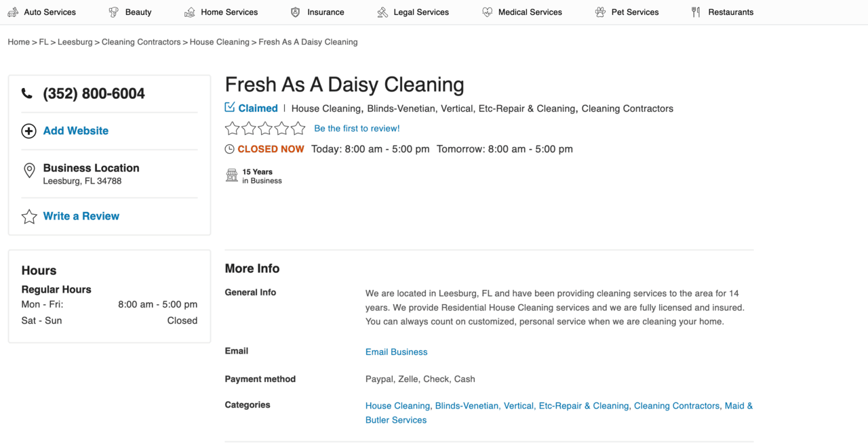The width and height of the screenshot is (868, 443).
Task: Call the phone number (352) 800-6004
Action: click(x=94, y=93)
